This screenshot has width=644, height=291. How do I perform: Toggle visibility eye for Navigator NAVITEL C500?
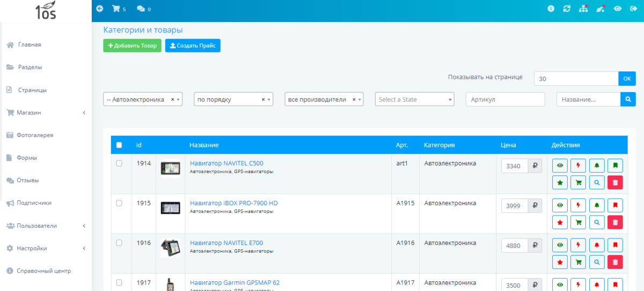coord(560,166)
